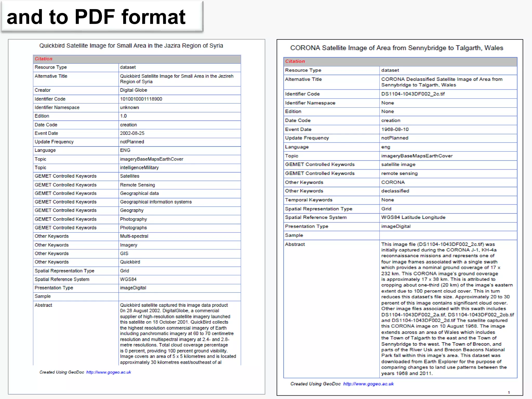Click the keyword 'Imagery'

pos(129,245)
